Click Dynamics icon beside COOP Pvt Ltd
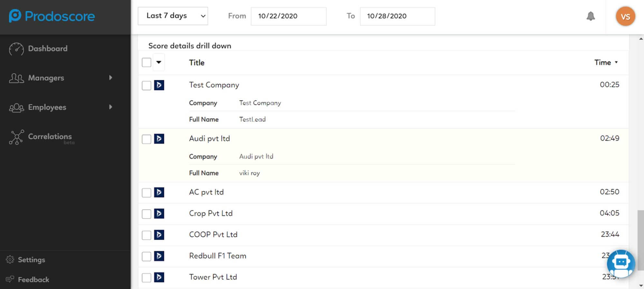The width and height of the screenshot is (644, 289). (x=159, y=235)
